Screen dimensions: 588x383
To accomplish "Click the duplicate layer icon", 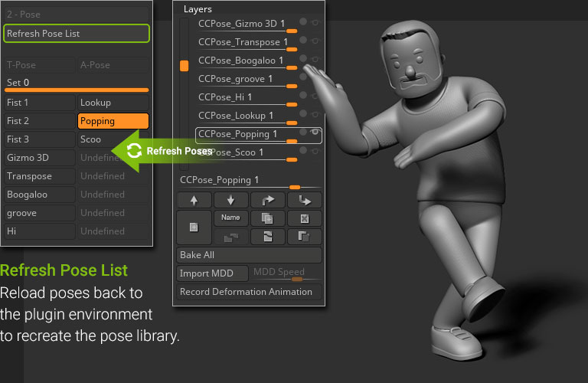I will [267, 218].
